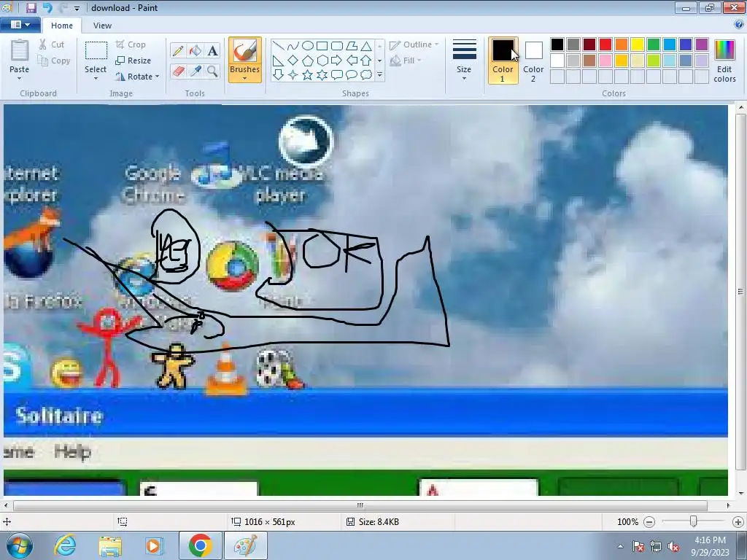Open the Select dropdown arrow

96,79
